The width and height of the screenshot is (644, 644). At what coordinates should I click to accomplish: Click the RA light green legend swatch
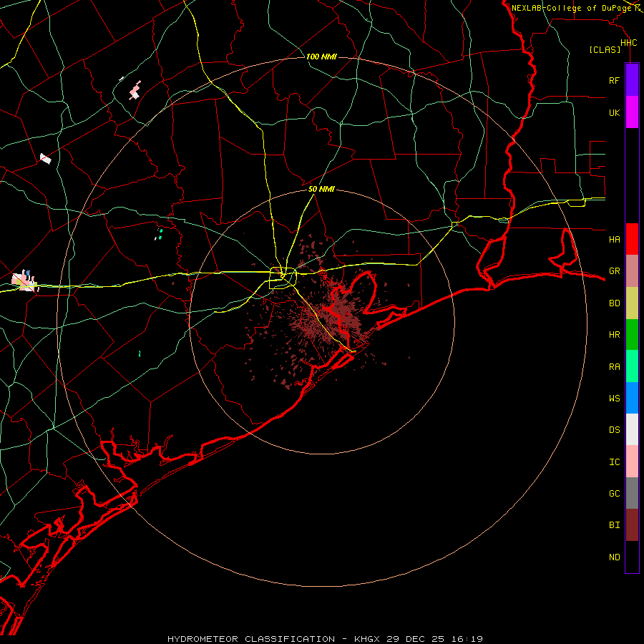pyautogui.click(x=632, y=366)
